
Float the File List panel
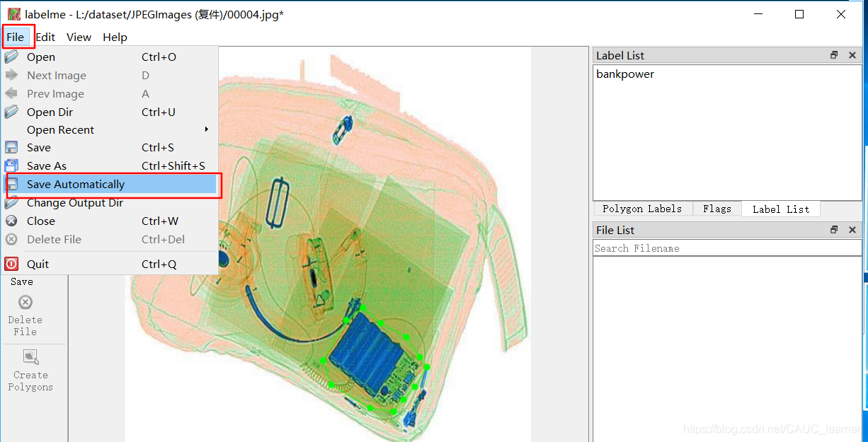834,230
